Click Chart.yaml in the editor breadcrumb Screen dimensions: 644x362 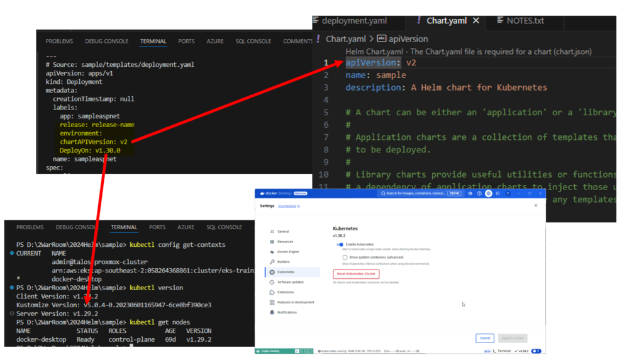click(345, 39)
